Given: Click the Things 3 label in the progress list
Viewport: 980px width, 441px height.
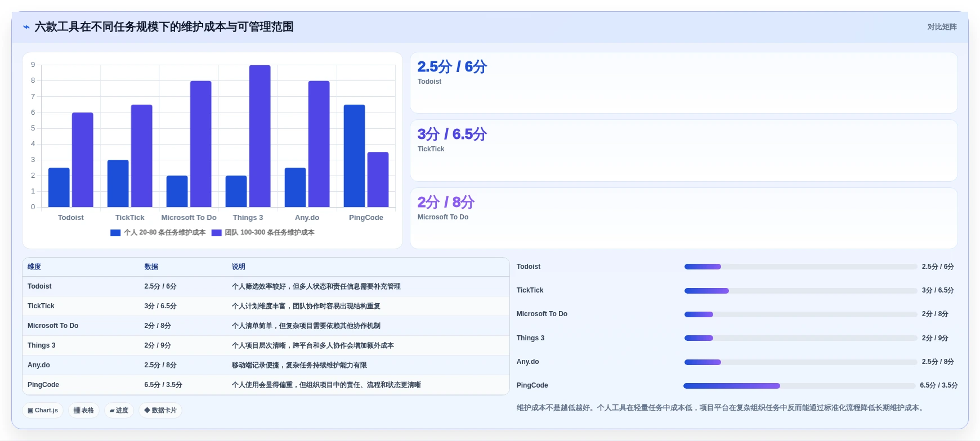Looking at the screenshot, I should coord(531,339).
